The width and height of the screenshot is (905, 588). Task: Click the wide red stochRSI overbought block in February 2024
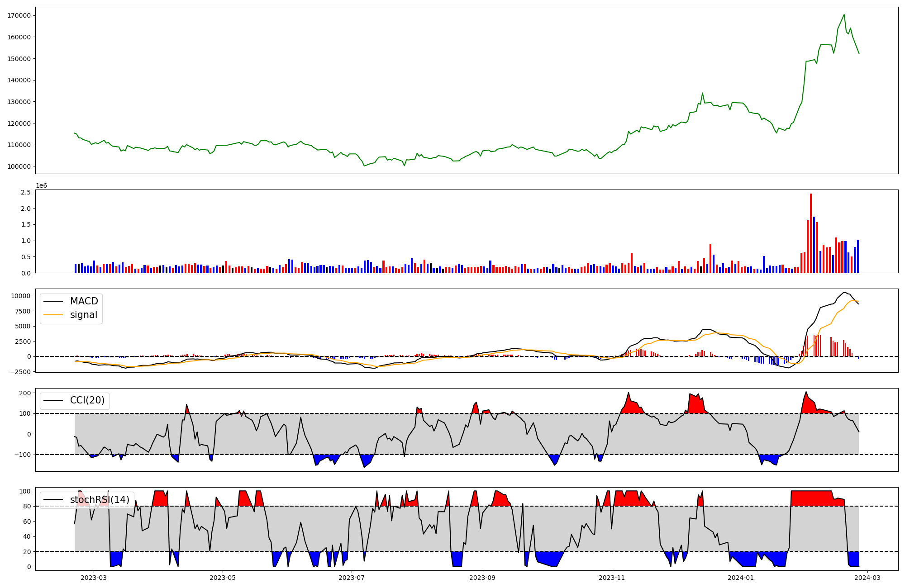coord(812,498)
